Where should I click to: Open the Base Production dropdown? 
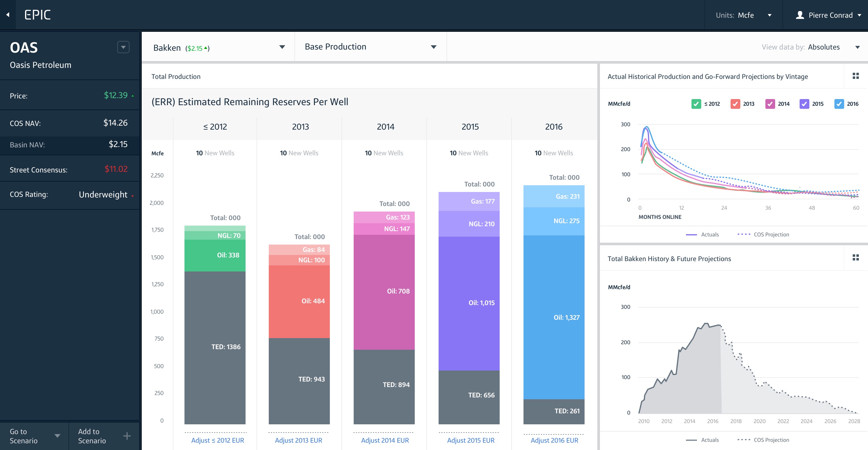pos(433,47)
